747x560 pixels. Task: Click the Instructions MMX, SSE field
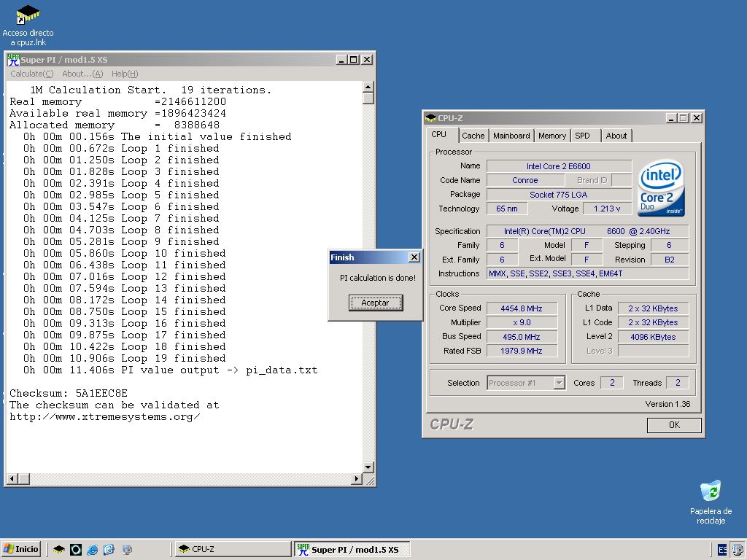tap(587, 273)
